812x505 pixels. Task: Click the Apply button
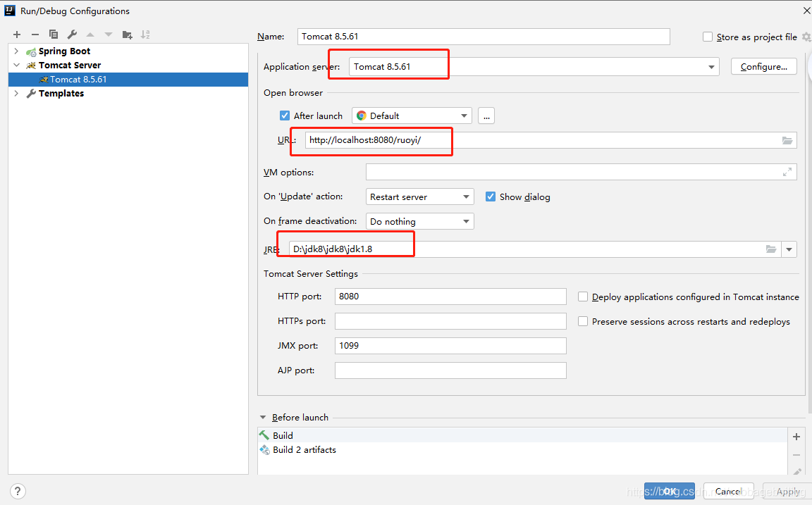coord(787,491)
